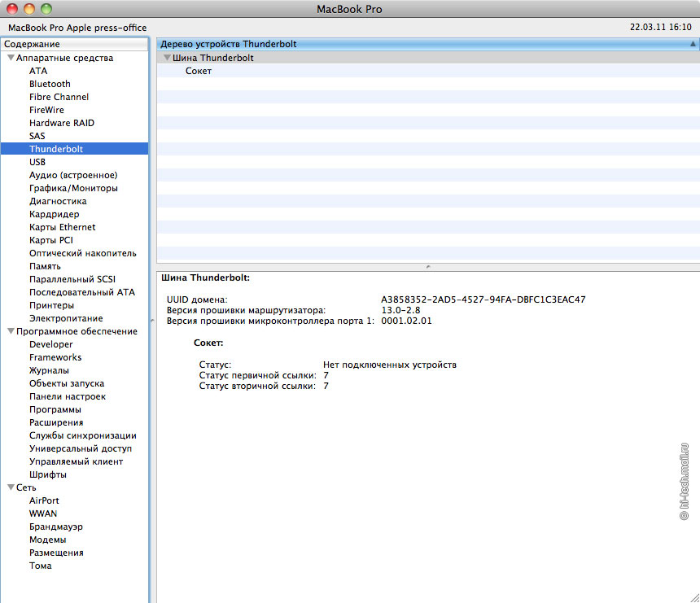Collapse the Программное обеспечение section triangle
700x603 pixels.
[x=11, y=331]
